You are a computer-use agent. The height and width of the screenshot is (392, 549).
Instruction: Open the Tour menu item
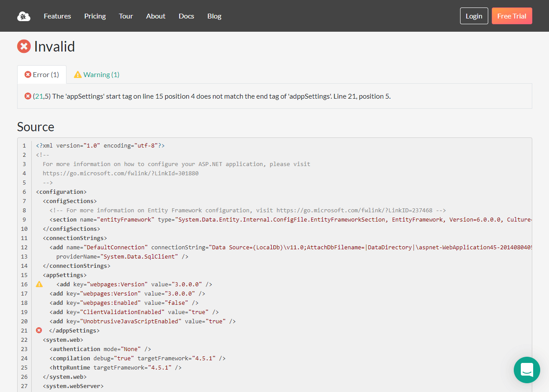[x=126, y=16]
